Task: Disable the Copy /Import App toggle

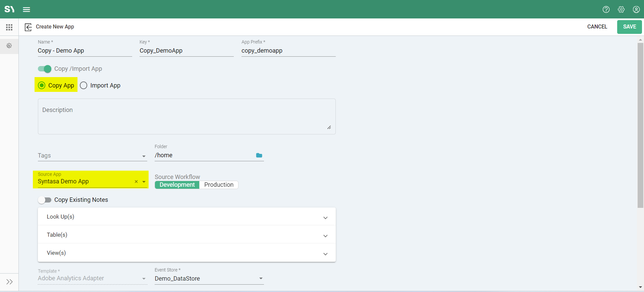Action: tap(45, 69)
